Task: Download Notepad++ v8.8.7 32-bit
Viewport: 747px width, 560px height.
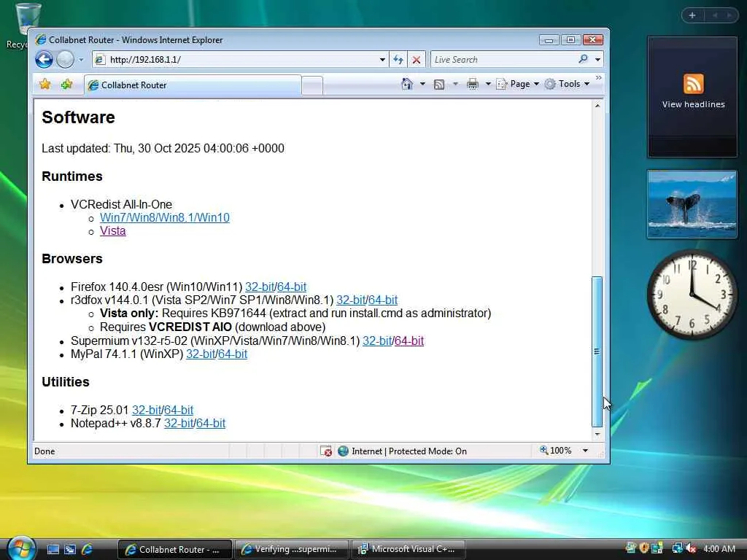Action: pyautogui.click(x=179, y=424)
